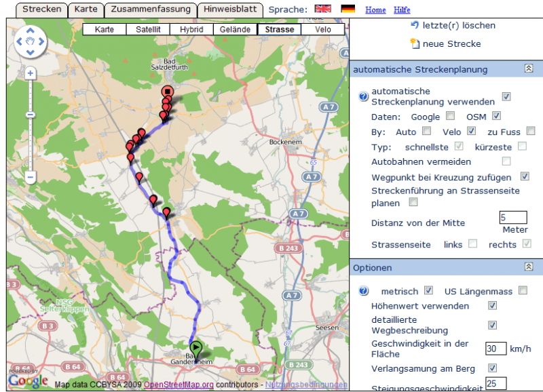Switch to the Hinweisblatt tab

pos(230,9)
